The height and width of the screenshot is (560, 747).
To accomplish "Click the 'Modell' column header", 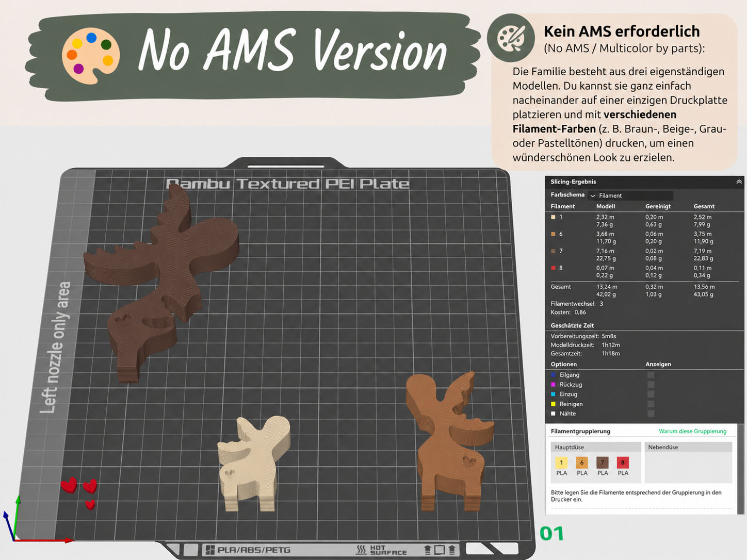I will pos(606,206).
